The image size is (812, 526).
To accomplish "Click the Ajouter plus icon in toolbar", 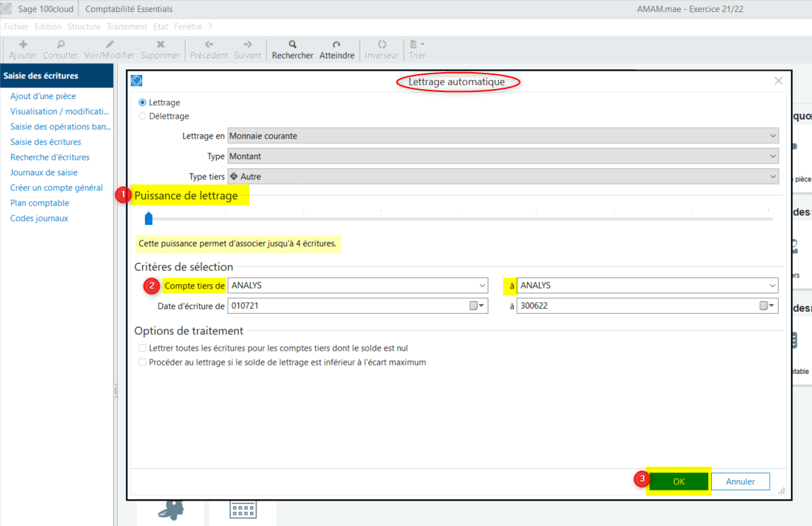I will [x=23, y=45].
